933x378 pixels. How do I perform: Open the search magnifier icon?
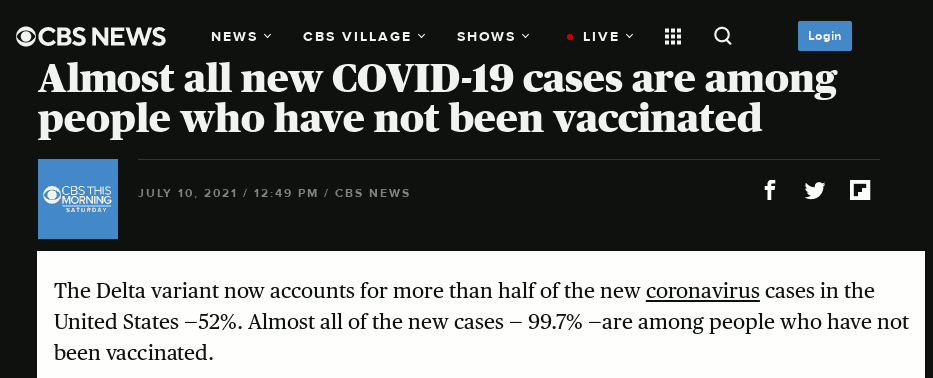(722, 36)
